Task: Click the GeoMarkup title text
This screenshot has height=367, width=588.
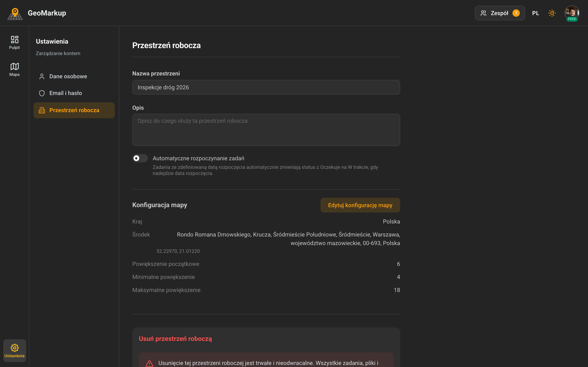Action: [47, 13]
